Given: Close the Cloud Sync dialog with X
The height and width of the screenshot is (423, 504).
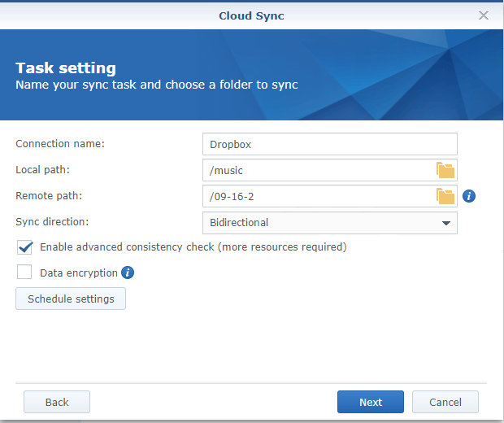Looking at the screenshot, I should tap(484, 15).
